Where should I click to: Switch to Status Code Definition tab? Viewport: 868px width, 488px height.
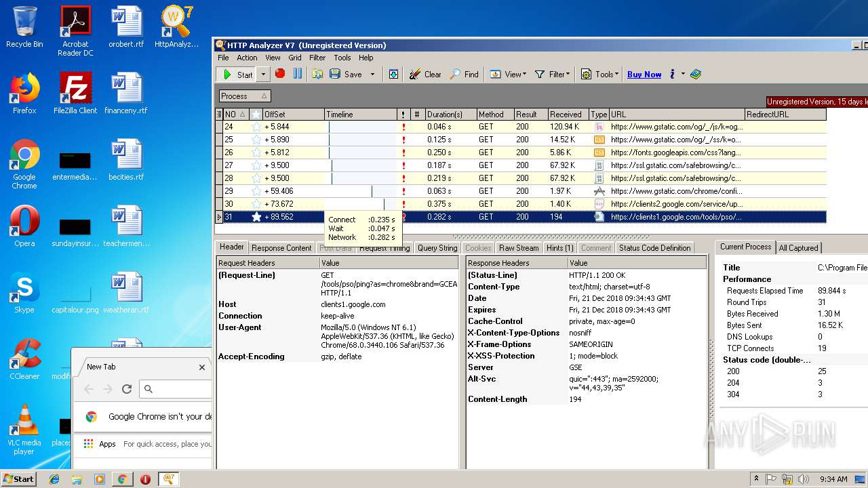(x=654, y=248)
